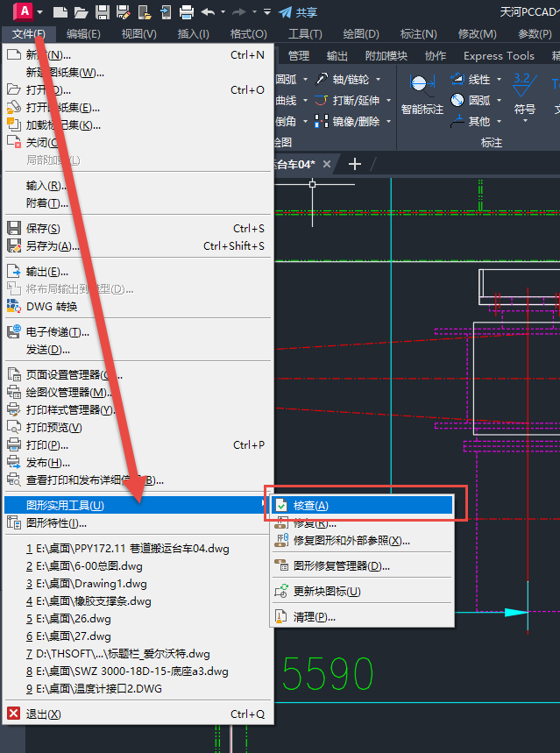Switch to the Express Tools ribbon tab
This screenshot has height=753, width=560.
coord(499,55)
